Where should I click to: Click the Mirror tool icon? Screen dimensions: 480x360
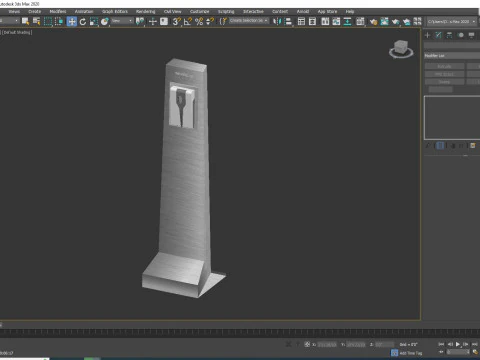277,22
